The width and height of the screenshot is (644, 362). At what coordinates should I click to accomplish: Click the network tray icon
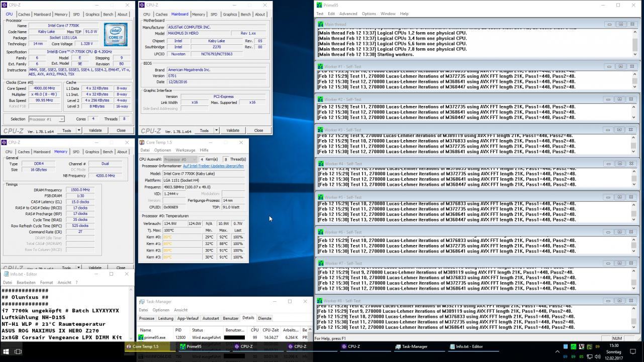(589, 357)
